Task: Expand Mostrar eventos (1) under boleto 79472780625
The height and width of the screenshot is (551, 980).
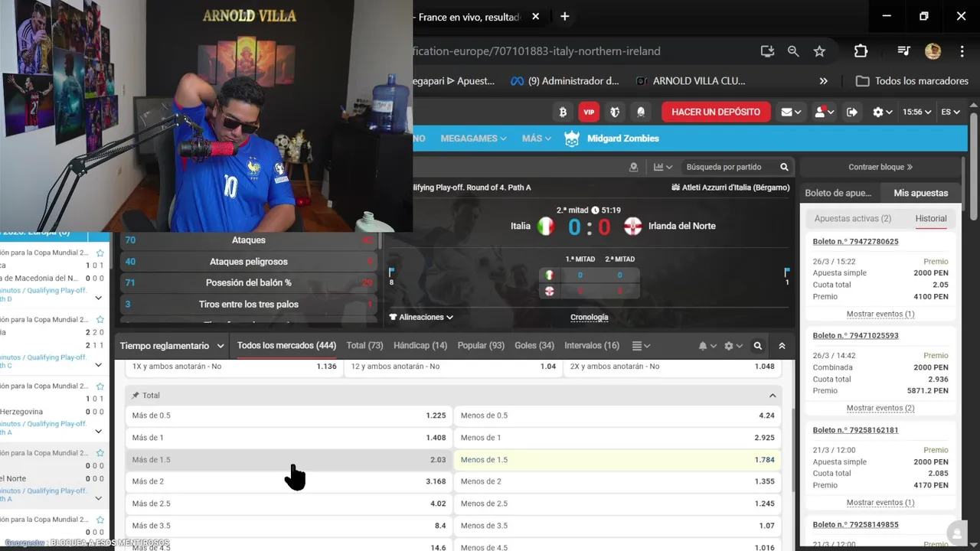Action: (880, 314)
